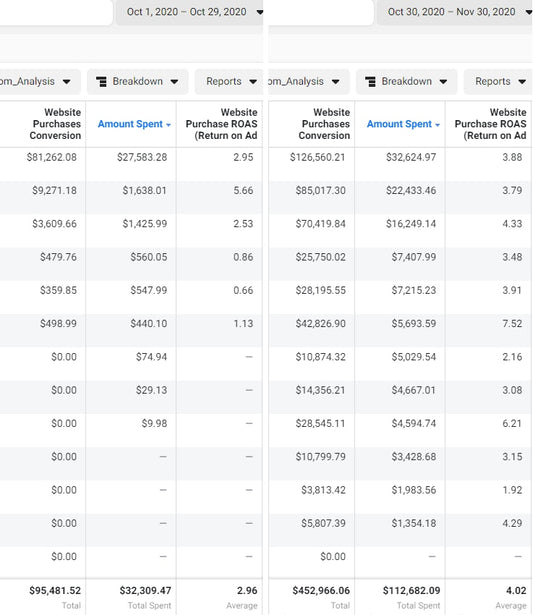The width and height of the screenshot is (533, 615).
Task: Select the $479.76 conversion value
Action: pos(58,257)
